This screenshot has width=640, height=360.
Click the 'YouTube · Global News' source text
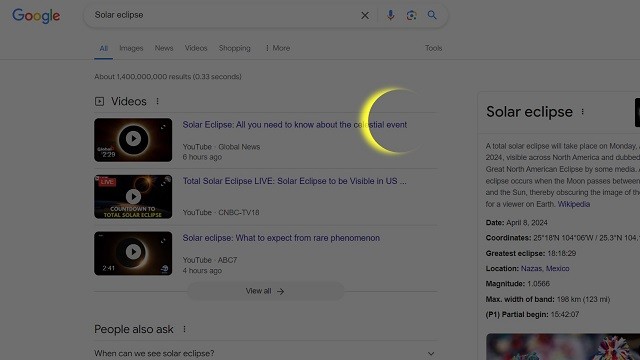pyautogui.click(x=221, y=147)
